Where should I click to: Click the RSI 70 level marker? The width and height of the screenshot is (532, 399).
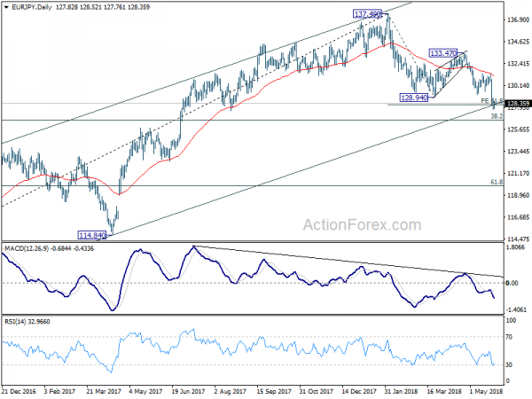[509, 337]
